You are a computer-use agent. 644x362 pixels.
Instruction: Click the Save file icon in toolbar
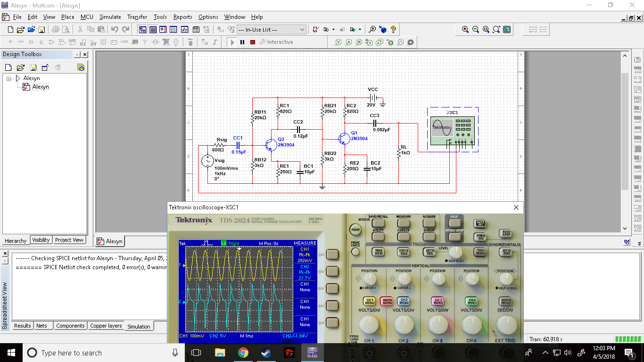click(x=41, y=29)
